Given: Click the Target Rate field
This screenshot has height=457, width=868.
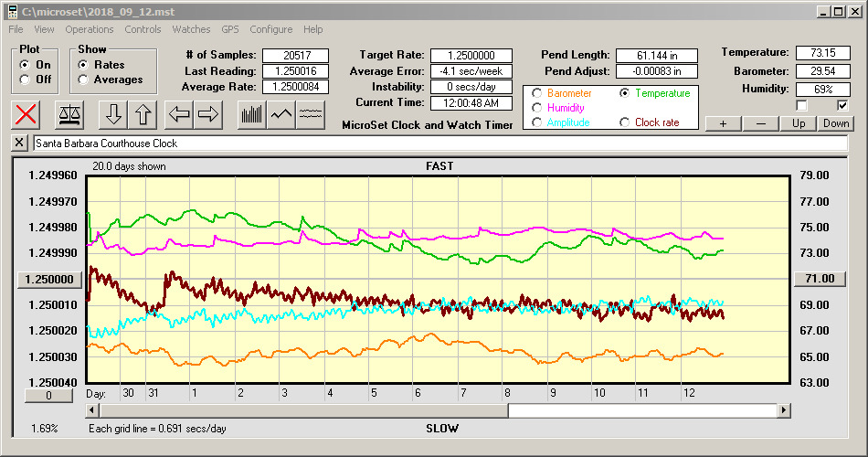Looking at the screenshot, I should 471,56.
